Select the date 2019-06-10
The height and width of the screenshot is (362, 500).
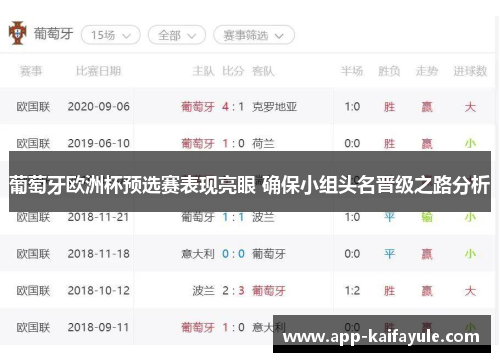(99, 143)
